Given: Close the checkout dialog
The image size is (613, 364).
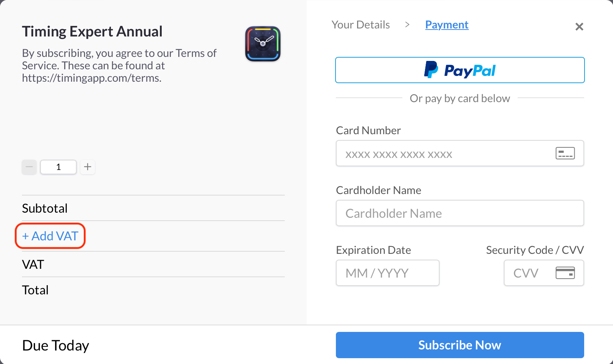Looking at the screenshot, I should (x=579, y=26).
